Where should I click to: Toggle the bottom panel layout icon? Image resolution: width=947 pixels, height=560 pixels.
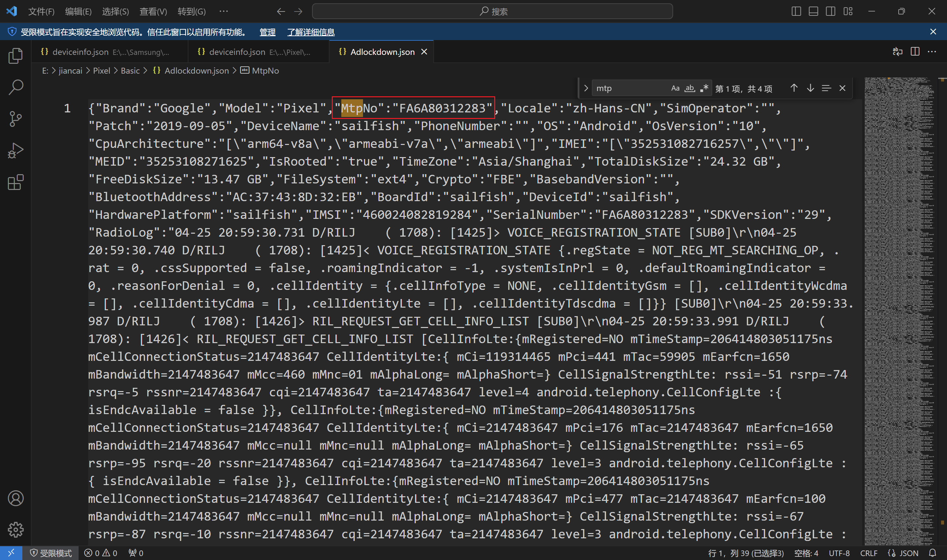(x=813, y=11)
